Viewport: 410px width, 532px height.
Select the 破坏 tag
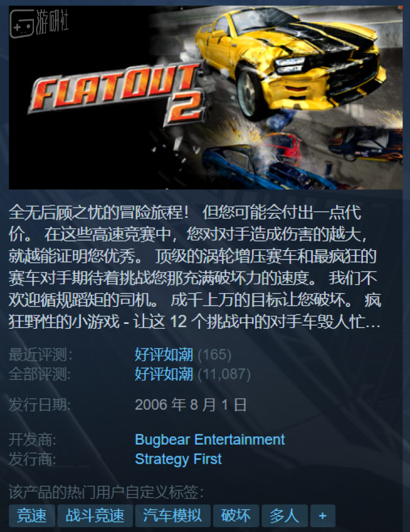point(236,516)
